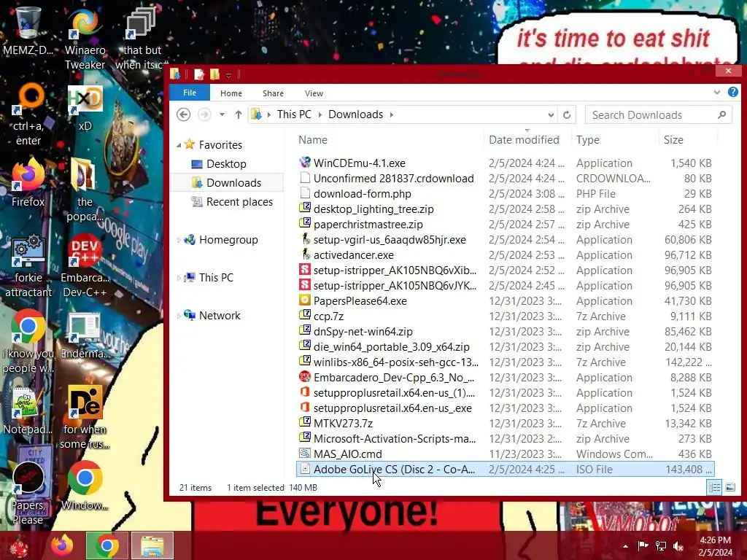Click the Start button on the taskbar

[x=19, y=545]
